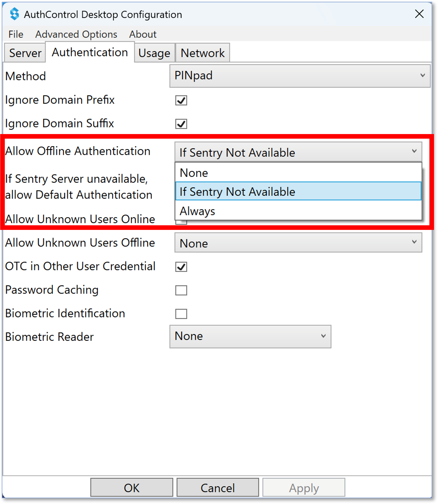
Task: Switch to the Usage tab
Action: click(155, 53)
